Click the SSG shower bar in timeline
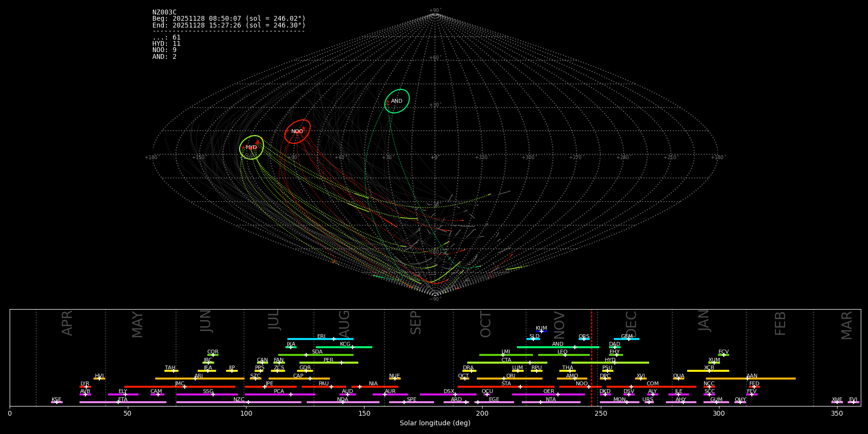This screenshot has height=434, width=868. coord(207,394)
